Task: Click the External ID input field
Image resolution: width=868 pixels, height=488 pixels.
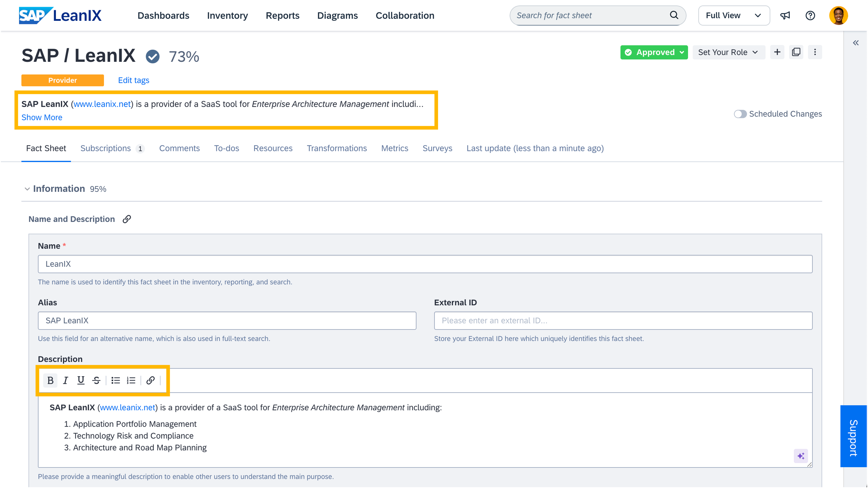Action: coord(623,321)
